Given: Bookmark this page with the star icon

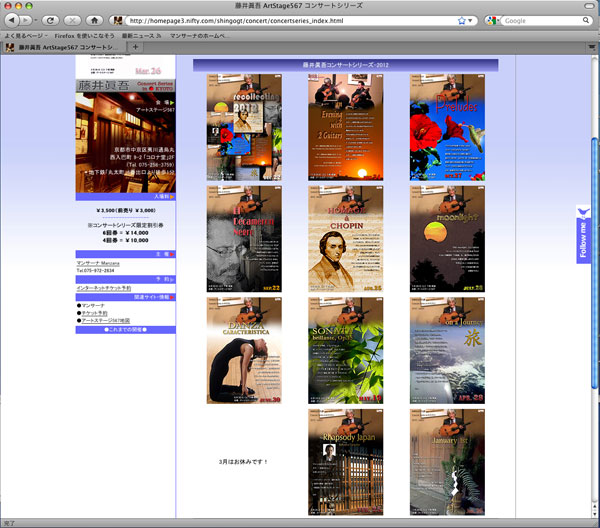Looking at the screenshot, I should point(461,21).
